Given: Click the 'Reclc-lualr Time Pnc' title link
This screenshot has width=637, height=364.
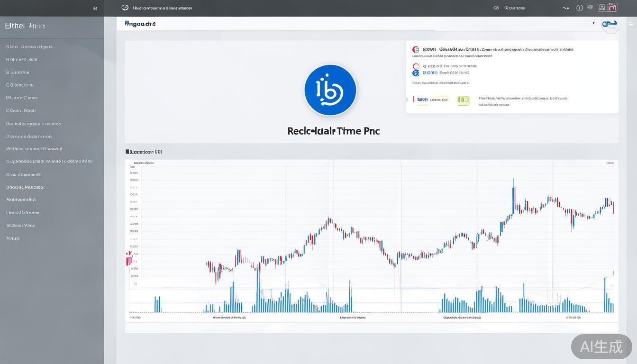Looking at the screenshot, I should (333, 131).
